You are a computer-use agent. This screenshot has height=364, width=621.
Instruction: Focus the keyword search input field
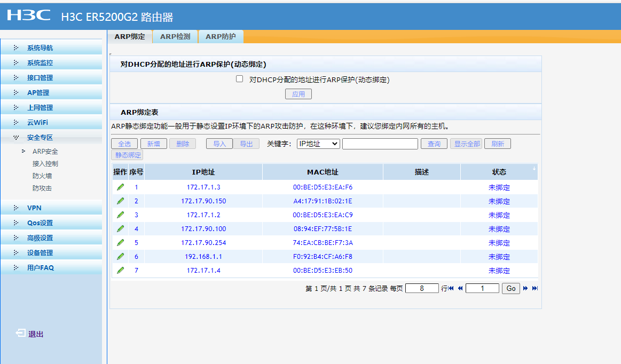click(x=380, y=144)
